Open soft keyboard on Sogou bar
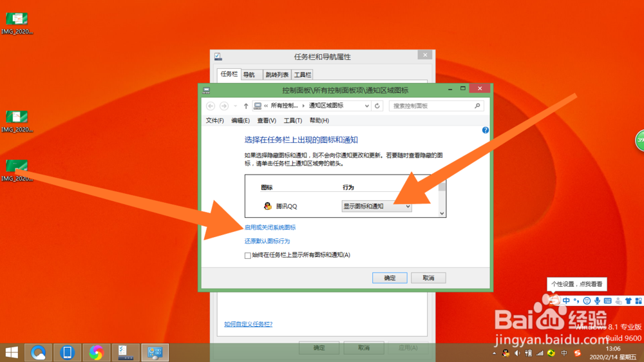 click(x=607, y=301)
